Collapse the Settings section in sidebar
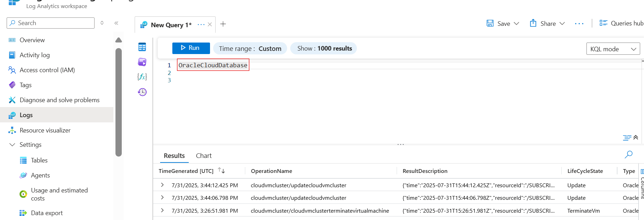Viewport: 644px width, 220px height. click(x=12, y=145)
